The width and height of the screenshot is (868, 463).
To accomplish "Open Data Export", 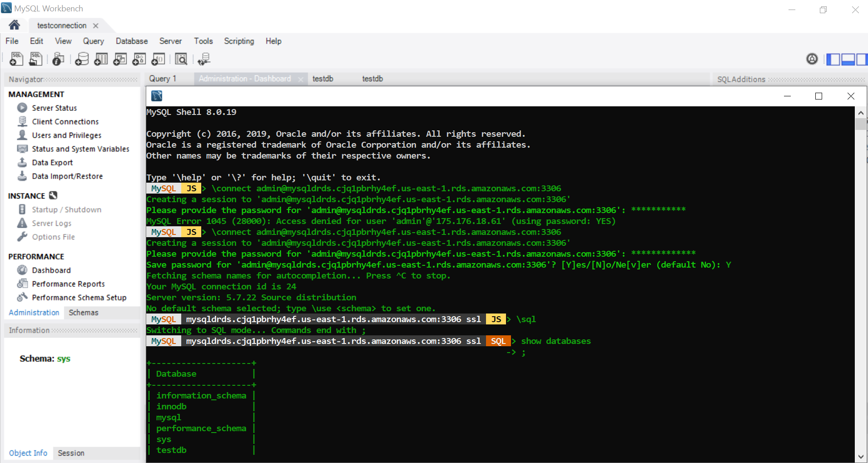I will (52, 163).
